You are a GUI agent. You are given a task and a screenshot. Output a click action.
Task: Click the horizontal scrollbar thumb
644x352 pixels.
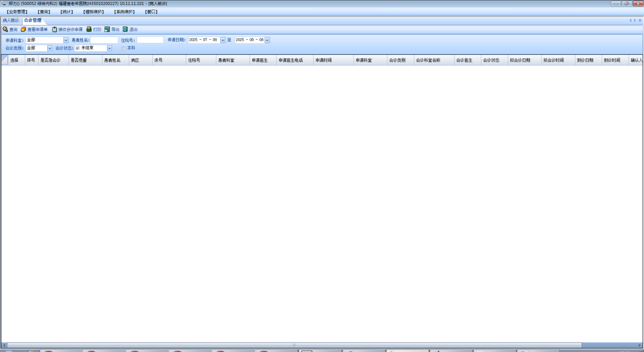(x=294, y=345)
